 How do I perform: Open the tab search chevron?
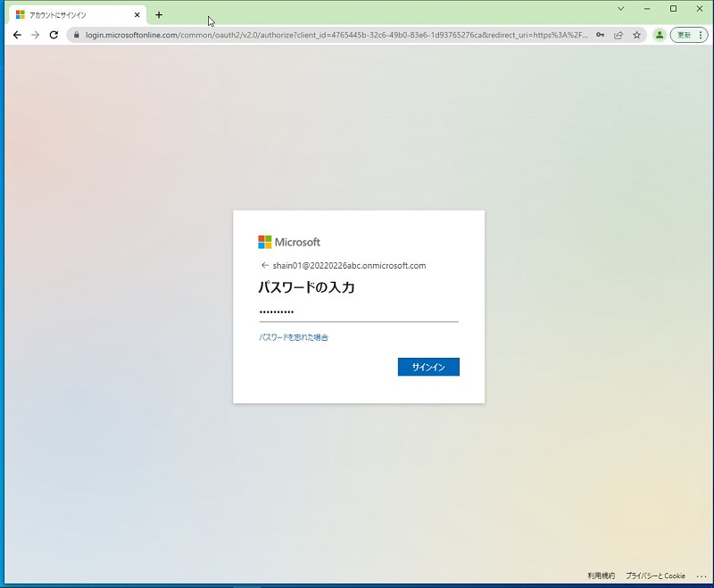pos(620,9)
